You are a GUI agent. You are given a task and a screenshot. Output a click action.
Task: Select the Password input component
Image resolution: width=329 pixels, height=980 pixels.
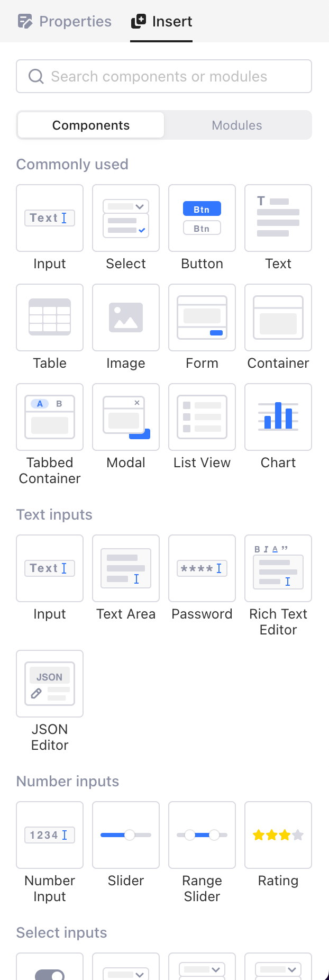tap(202, 568)
